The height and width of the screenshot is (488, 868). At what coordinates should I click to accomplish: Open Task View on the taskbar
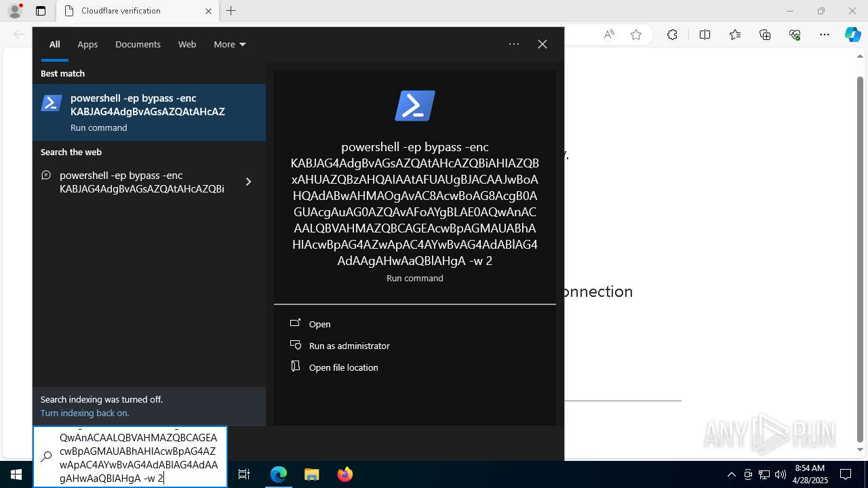coord(244,474)
